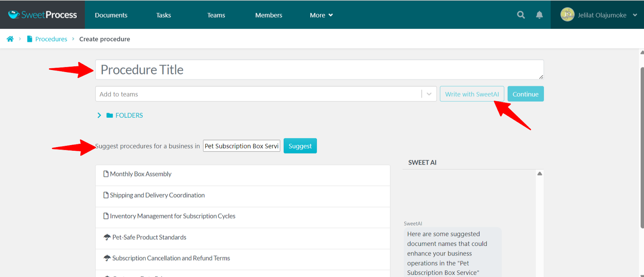Viewport: 644px width, 277px height.
Task: Click the Shipping and Delivery Coordination document icon
Action: pyautogui.click(x=106, y=195)
